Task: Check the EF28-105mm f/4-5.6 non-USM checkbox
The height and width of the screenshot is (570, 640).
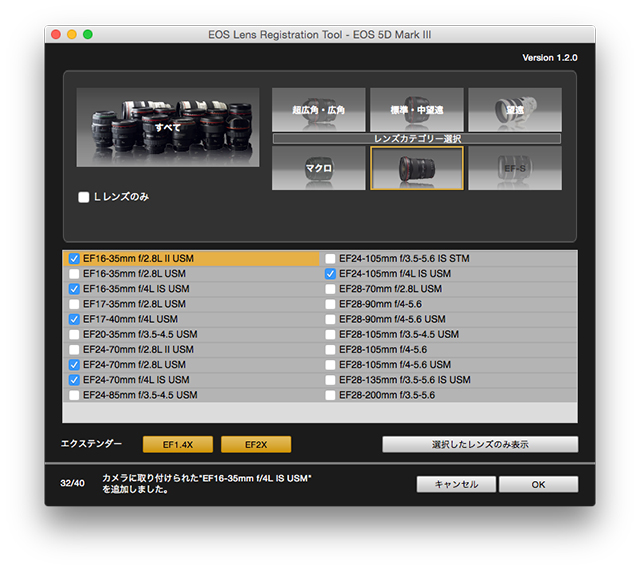Action: 330,350
